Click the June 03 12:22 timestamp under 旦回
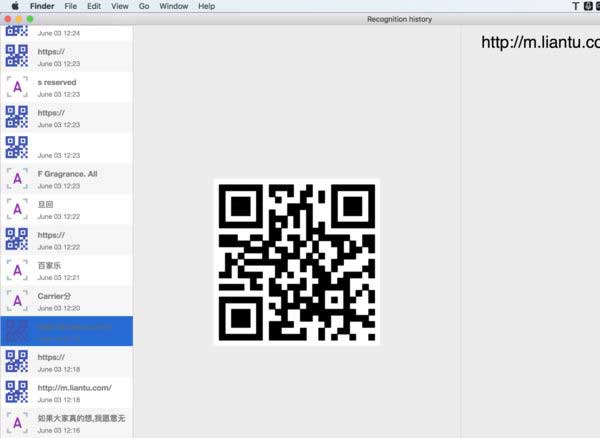The image size is (600, 438). [59, 217]
